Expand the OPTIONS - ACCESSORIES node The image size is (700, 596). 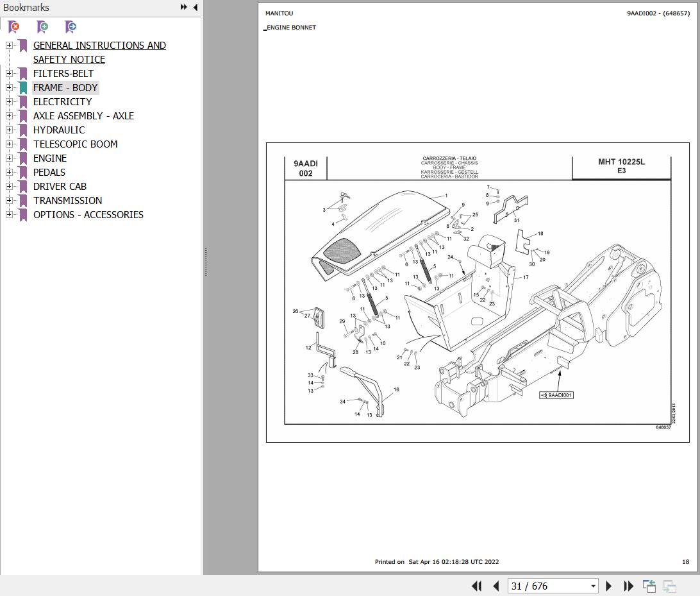click(9, 214)
